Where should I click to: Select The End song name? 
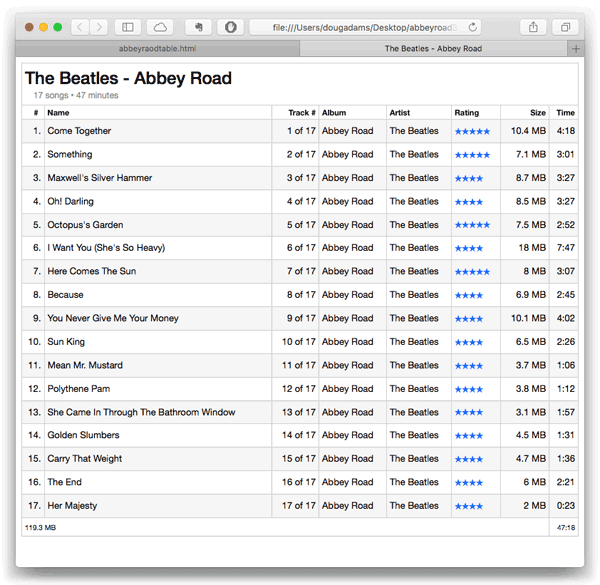pyautogui.click(x=64, y=482)
